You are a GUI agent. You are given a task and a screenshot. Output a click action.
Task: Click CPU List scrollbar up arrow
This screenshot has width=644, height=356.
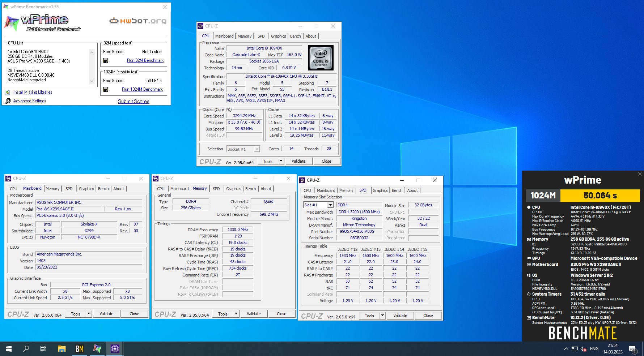coord(92,52)
